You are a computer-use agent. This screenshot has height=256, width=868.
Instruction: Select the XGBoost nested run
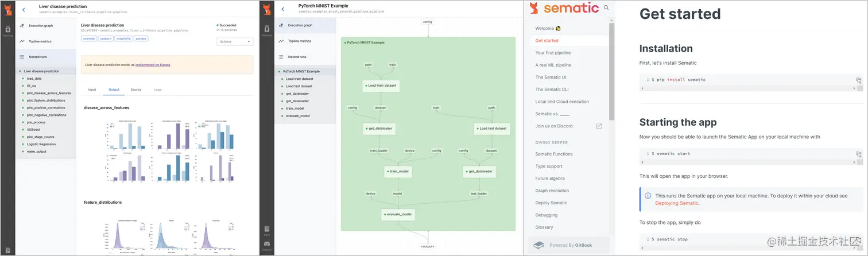[34, 130]
